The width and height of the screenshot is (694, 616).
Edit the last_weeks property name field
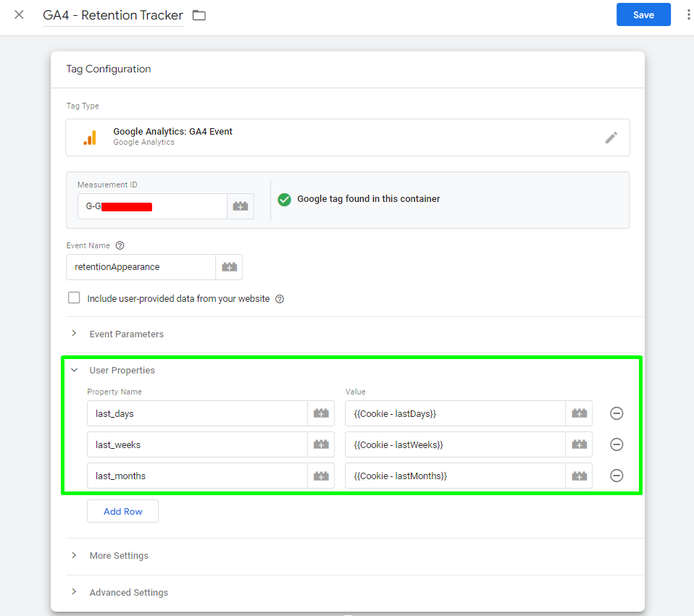[197, 444]
